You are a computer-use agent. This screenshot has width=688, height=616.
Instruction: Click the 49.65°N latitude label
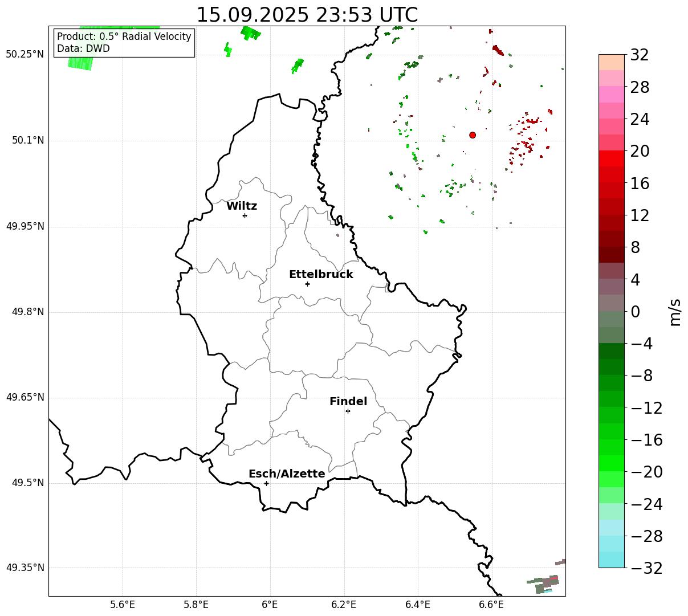[25, 397]
